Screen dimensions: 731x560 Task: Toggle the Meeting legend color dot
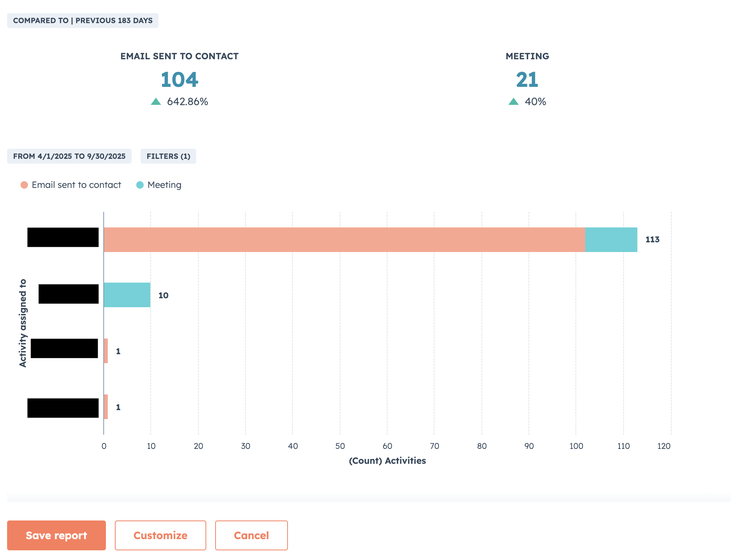click(140, 185)
